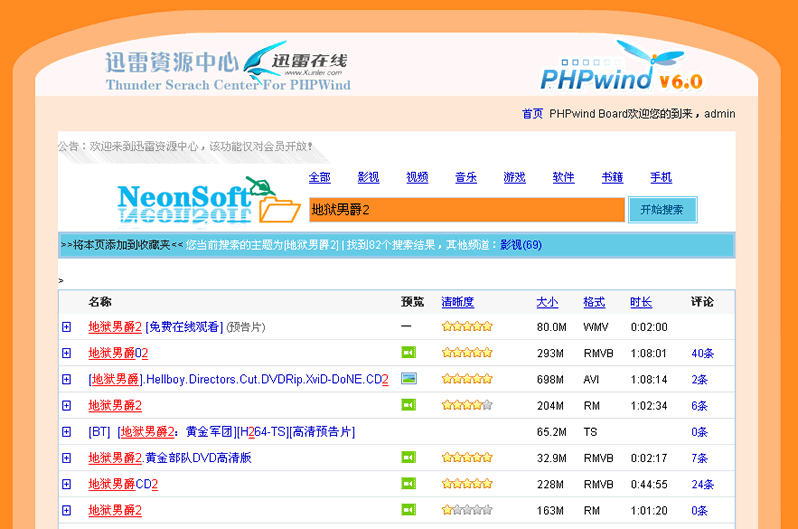Select the 影视 category tab
The width and height of the screenshot is (798, 529).
[x=368, y=178]
